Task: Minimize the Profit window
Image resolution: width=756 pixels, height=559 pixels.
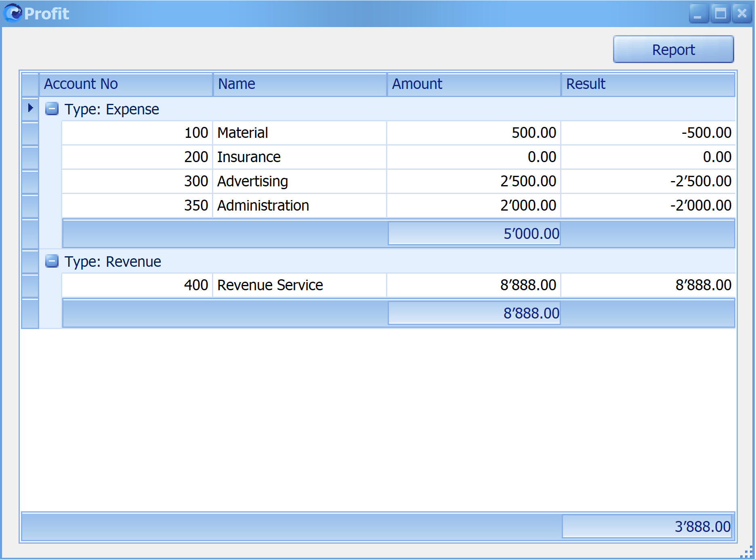Action: [699, 13]
